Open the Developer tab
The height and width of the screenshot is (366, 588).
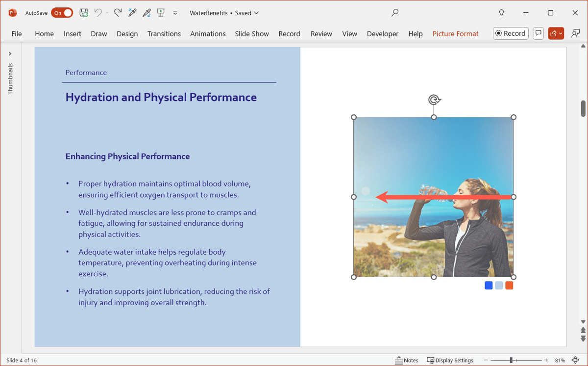pos(383,34)
